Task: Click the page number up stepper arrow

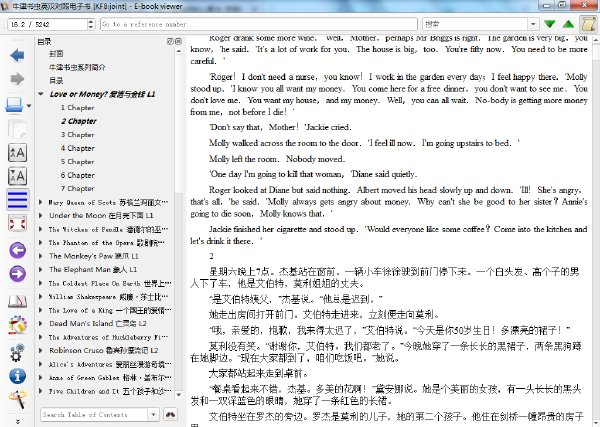Action: (91, 21)
